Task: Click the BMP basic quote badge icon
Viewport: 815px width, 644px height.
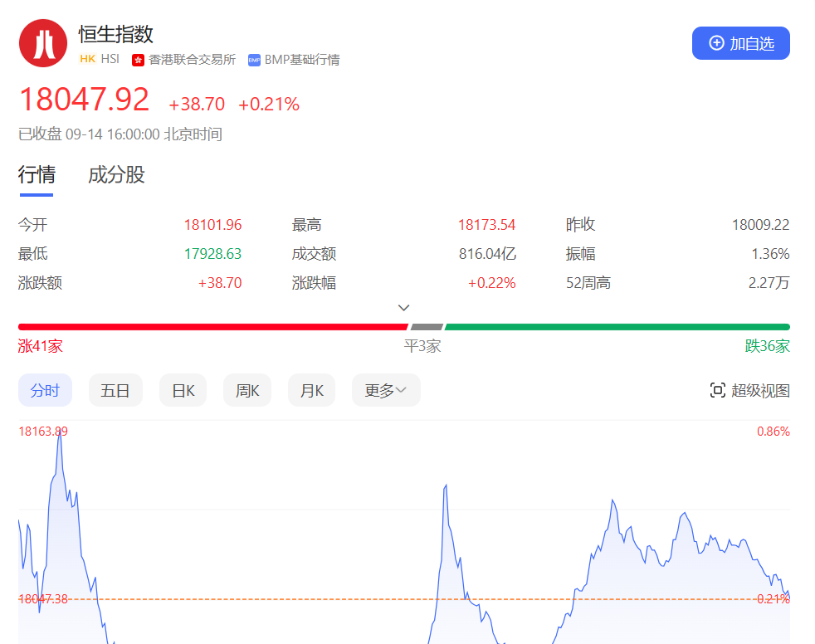Action: click(x=254, y=61)
